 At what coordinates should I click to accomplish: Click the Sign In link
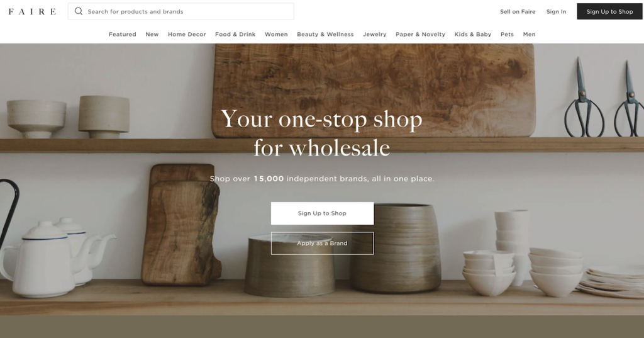click(556, 11)
